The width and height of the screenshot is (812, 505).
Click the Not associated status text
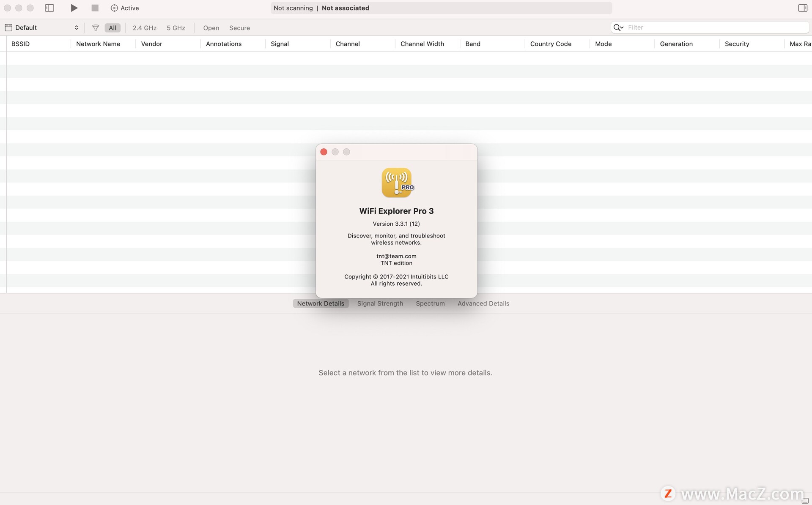point(346,8)
